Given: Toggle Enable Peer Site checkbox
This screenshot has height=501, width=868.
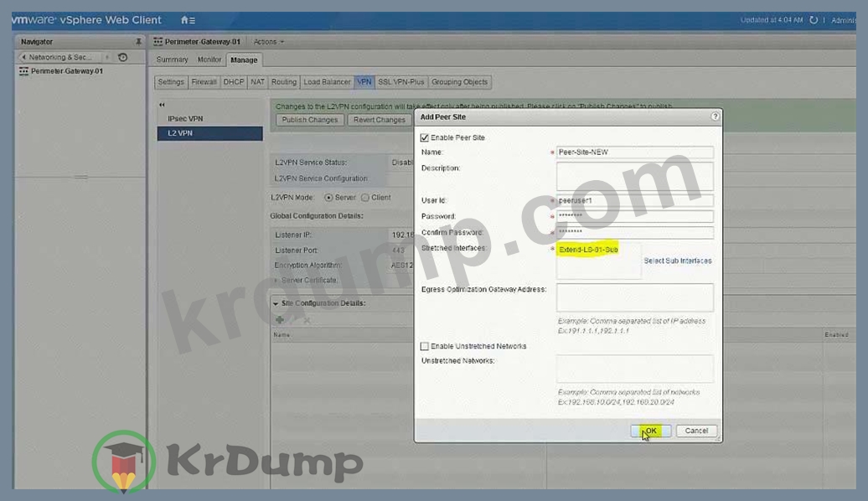Looking at the screenshot, I should pos(425,137).
